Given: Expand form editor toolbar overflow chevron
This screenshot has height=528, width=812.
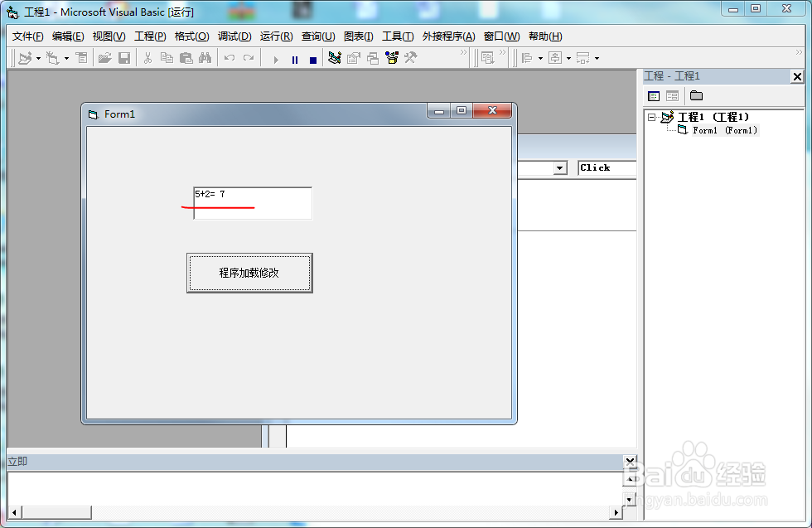Looking at the screenshot, I should pyautogui.click(x=799, y=52).
